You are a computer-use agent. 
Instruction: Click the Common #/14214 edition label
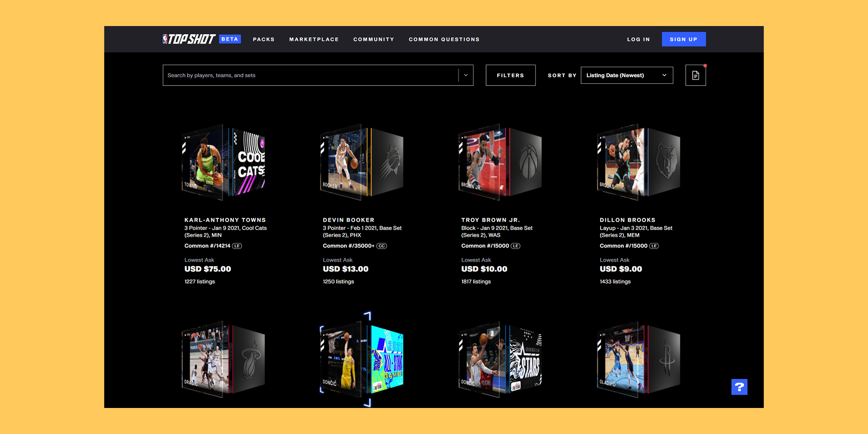[207, 246]
